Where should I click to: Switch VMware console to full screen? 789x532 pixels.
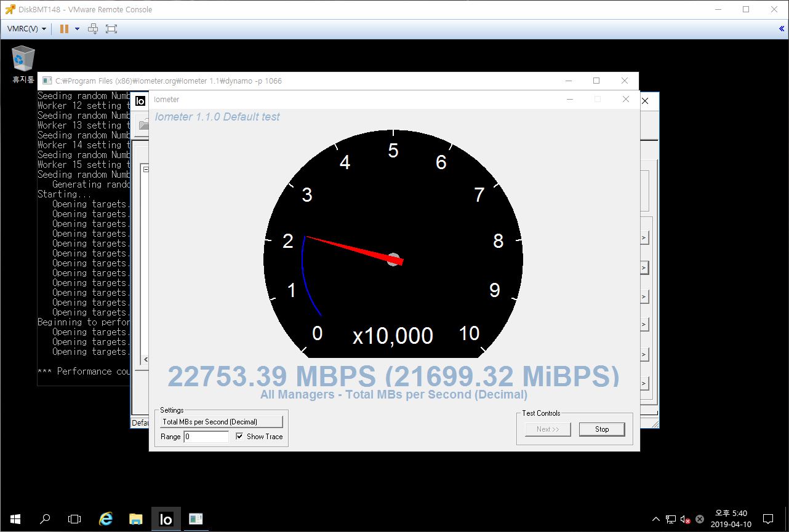(111, 29)
